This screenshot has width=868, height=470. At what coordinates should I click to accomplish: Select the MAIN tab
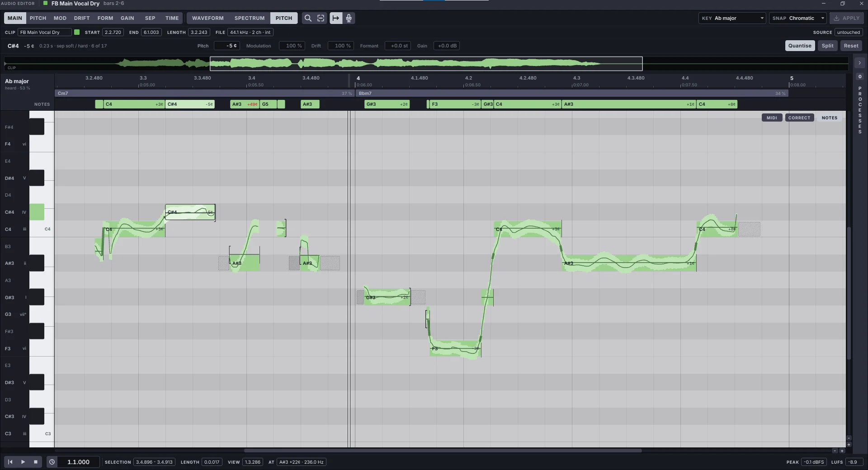[15, 18]
